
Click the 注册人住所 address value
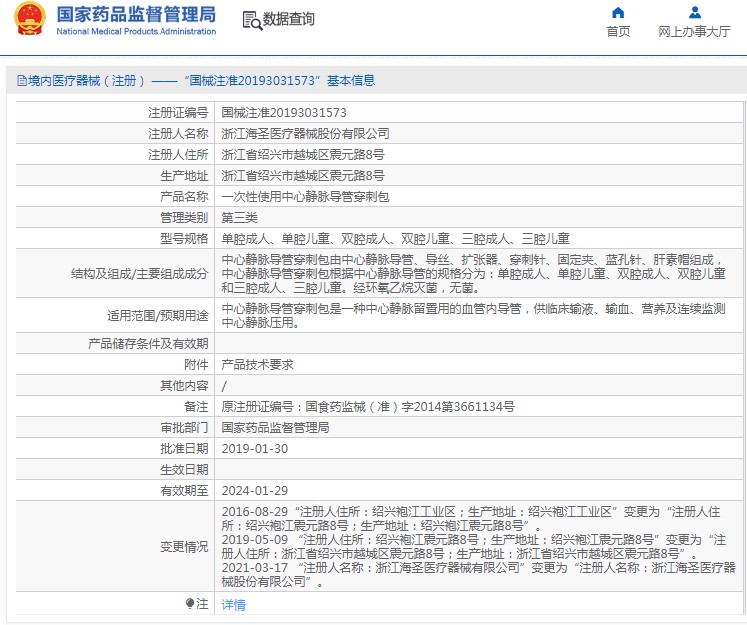pos(303,155)
